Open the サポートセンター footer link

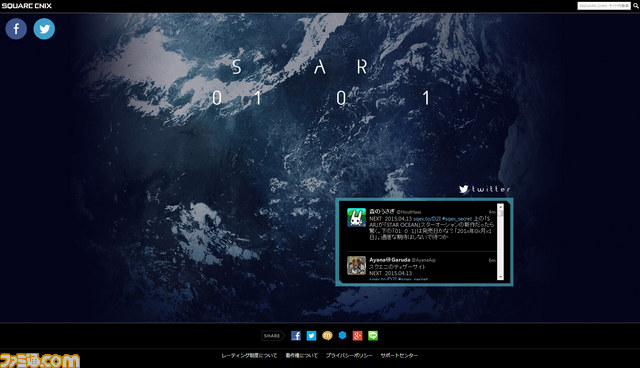click(x=399, y=356)
